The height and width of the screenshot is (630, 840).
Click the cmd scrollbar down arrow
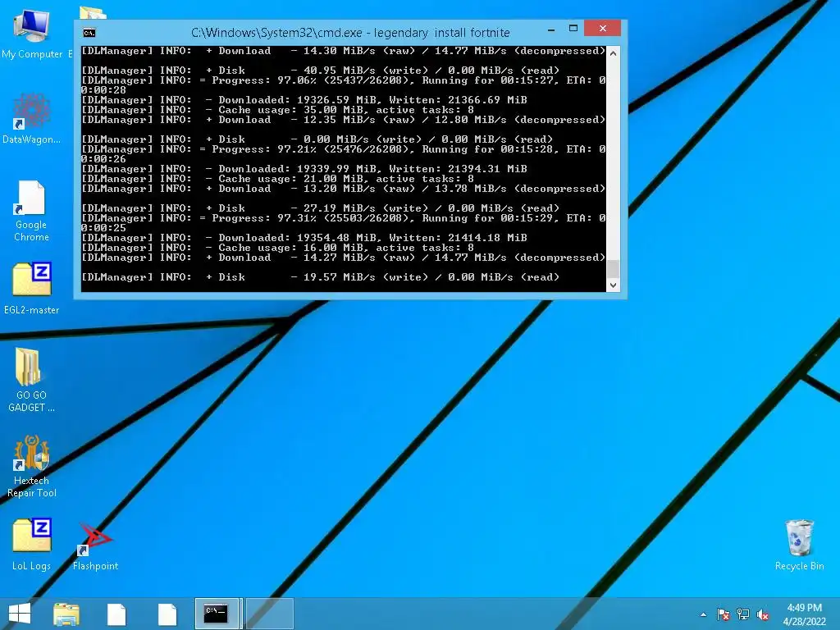pos(614,285)
